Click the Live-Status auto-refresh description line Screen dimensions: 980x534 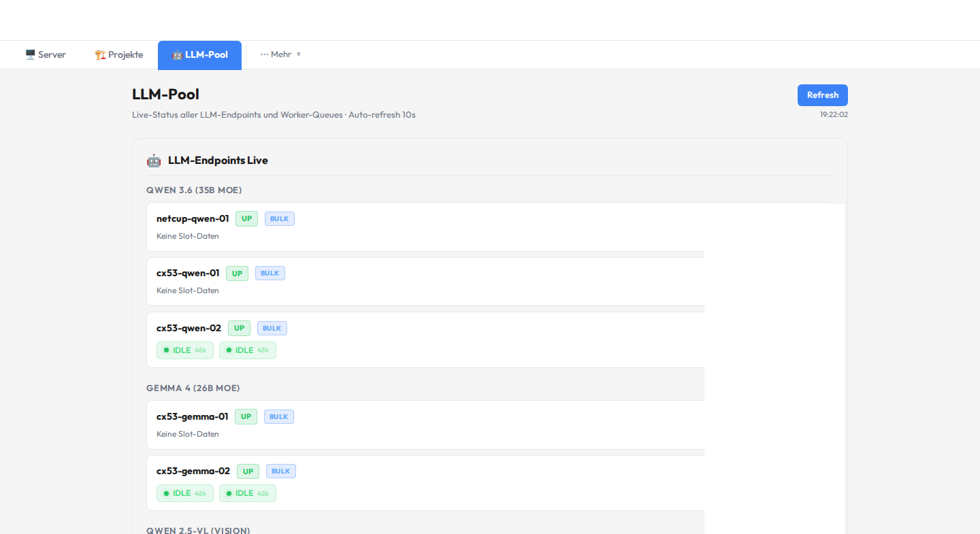point(274,115)
